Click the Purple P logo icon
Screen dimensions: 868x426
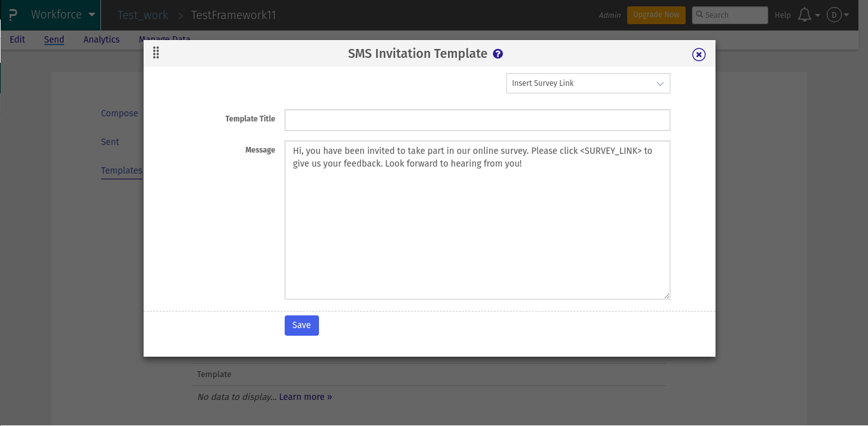12,14
